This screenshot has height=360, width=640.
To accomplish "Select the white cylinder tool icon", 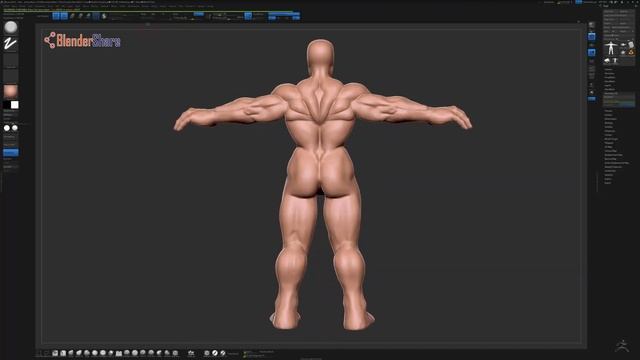I will pyautogui.click(x=631, y=44).
